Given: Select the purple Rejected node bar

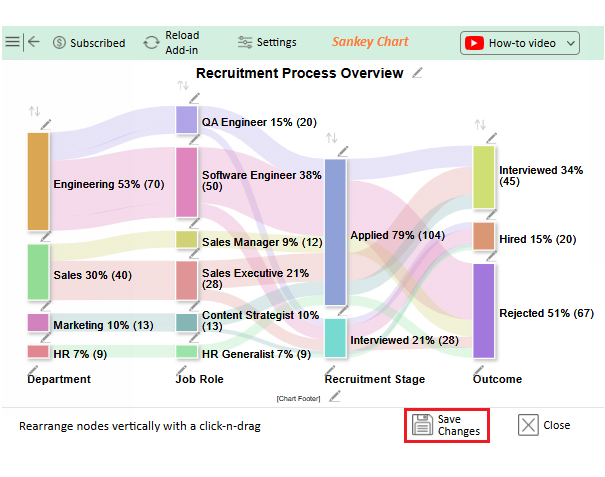Looking at the screenshot, I should [x=484, y=310].
